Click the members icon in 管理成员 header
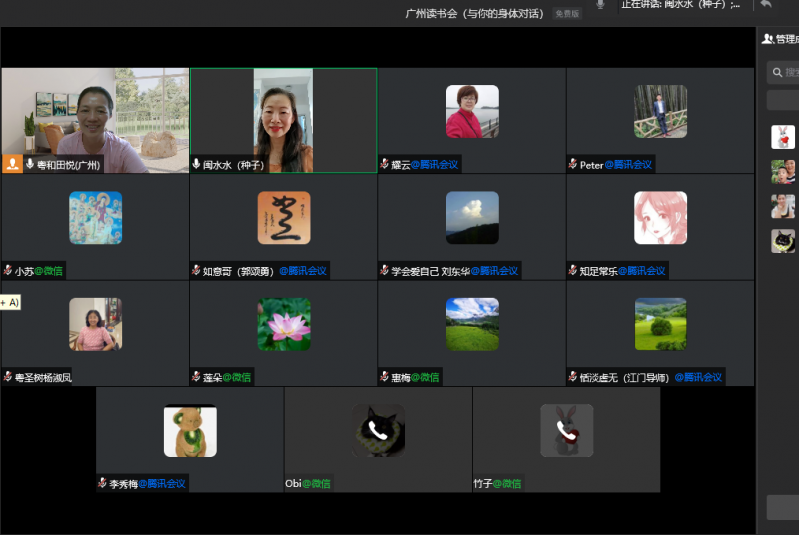The height and width of the screenshot is (535, 799). (x=768, y=39)
